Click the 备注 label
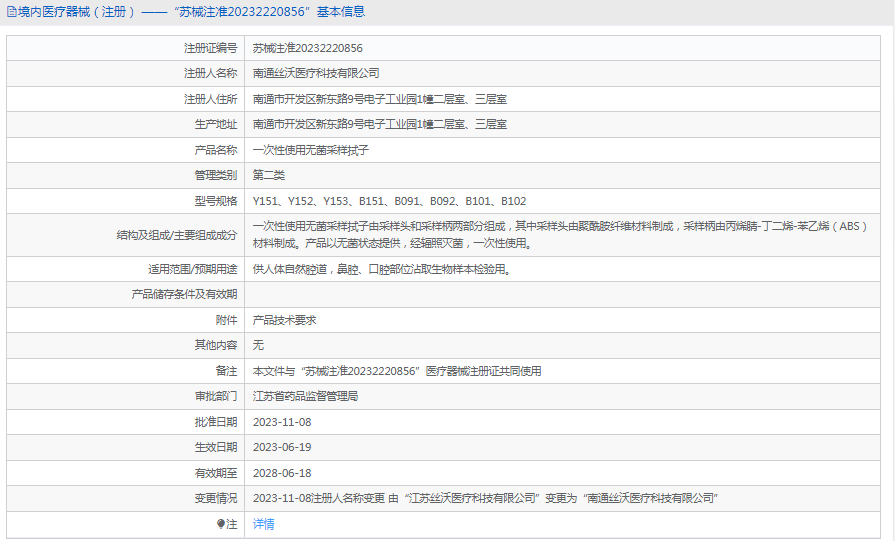 pos(227,371)
